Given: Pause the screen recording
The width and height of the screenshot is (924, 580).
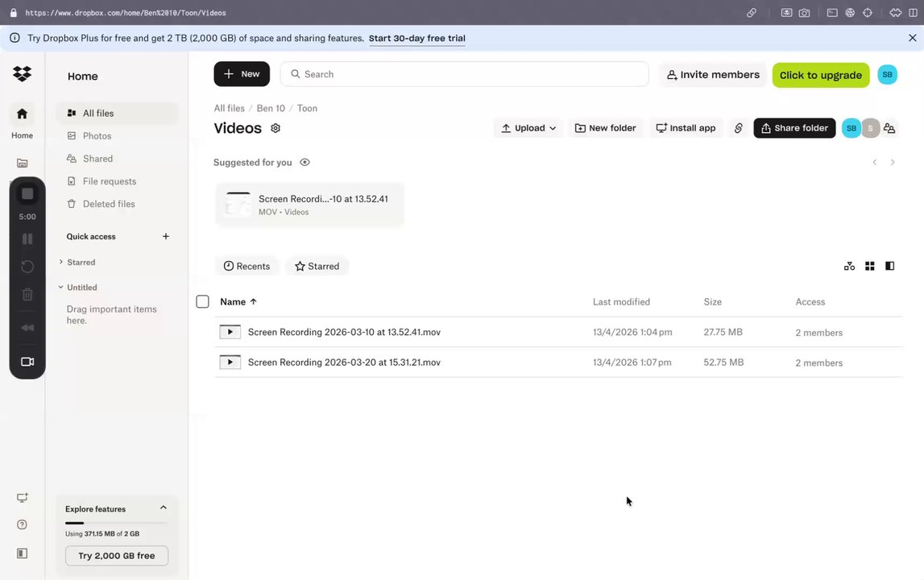Looking at the screenshot, I should 27,238.
